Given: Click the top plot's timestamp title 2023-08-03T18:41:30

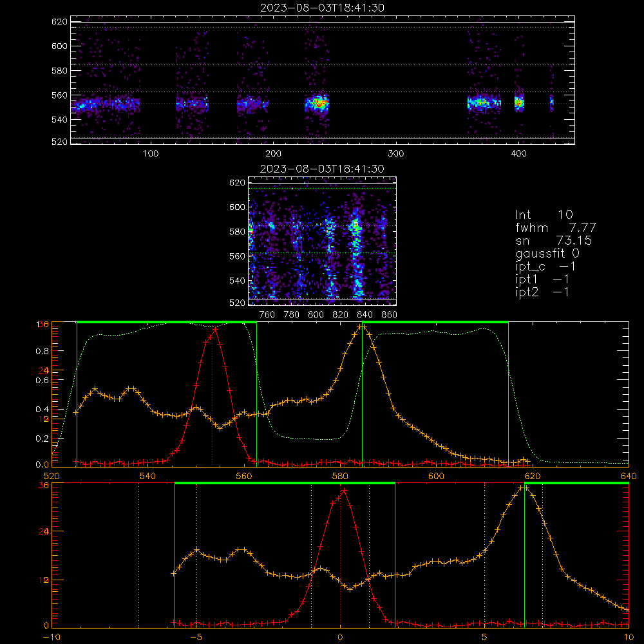Looking at the screenshot, I should (x=322, y=8).
